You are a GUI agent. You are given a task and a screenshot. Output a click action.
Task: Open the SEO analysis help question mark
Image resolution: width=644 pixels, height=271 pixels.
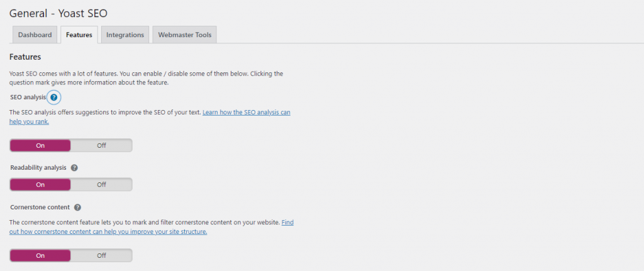point(53,97)
